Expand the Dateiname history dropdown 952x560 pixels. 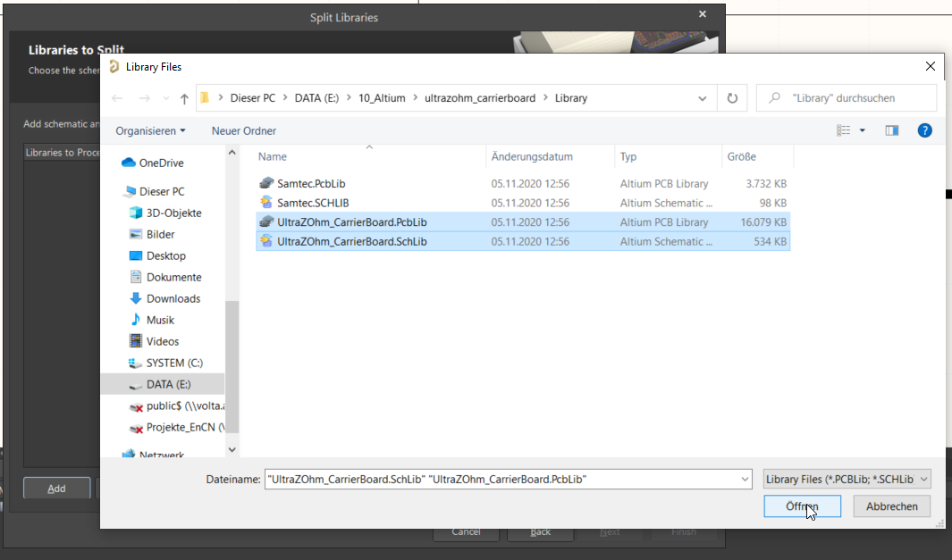click(746, 480)
